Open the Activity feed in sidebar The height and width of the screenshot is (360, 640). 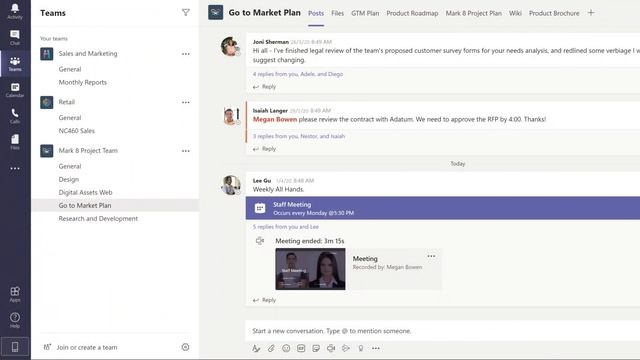point(15,11)
